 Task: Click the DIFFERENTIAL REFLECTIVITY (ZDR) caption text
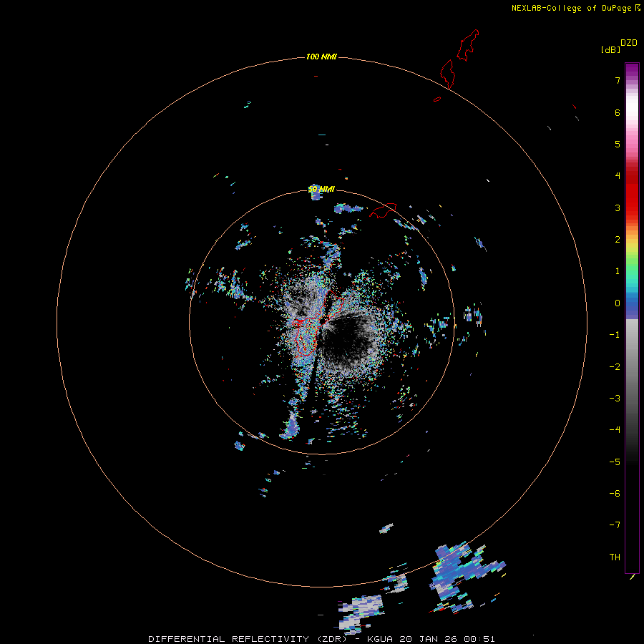[249, 639]
